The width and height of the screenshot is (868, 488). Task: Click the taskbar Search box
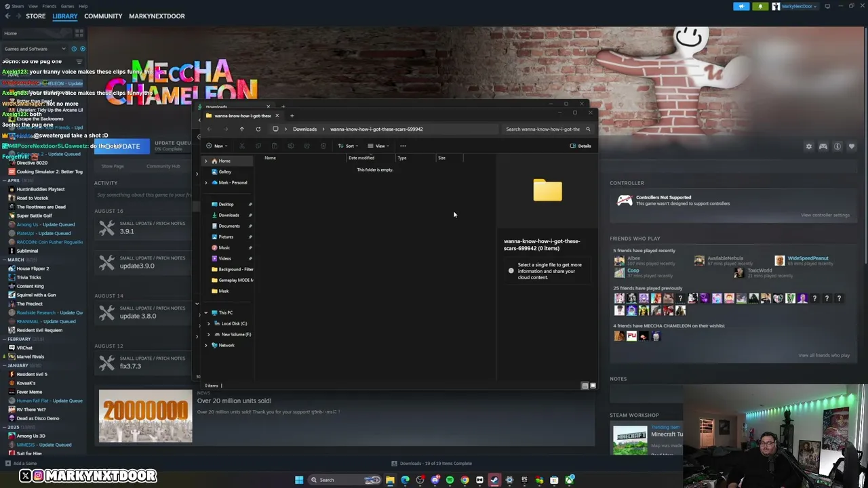(344, 480)
